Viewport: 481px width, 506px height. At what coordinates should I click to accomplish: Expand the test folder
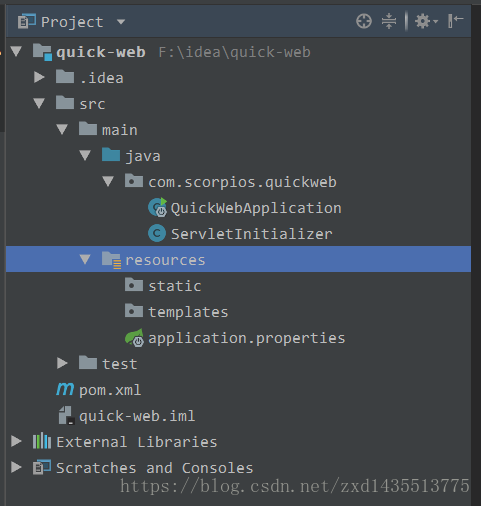pos(62,363)
